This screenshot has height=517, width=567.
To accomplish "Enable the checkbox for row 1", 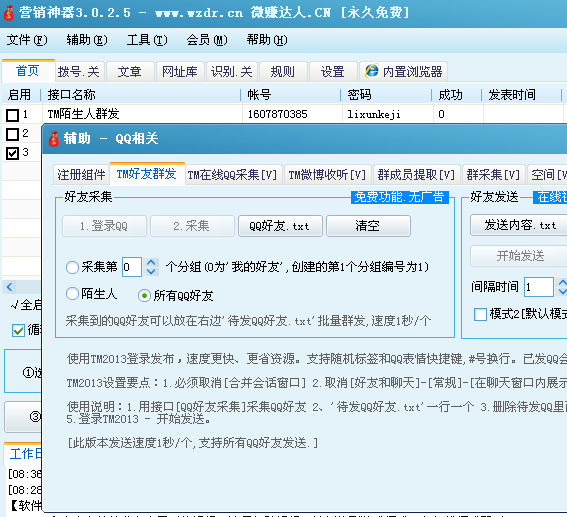I will pyautogui.click(x=13, y=115).
